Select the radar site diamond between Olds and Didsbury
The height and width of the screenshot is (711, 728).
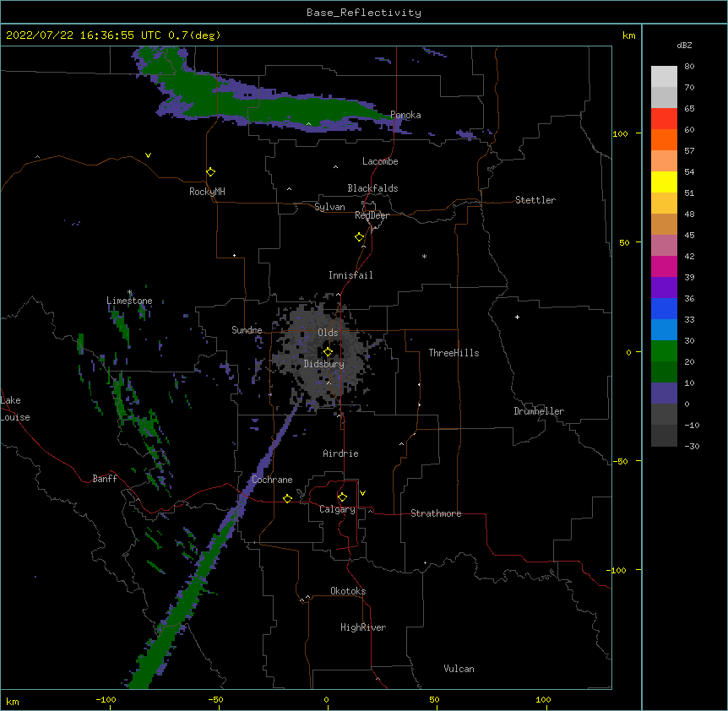pos(328,352)
